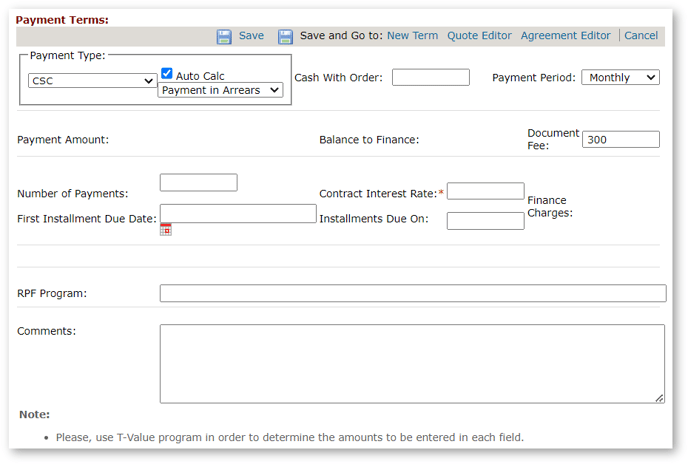Click the Document Fee input field
This screenshot has height=464, width=688.
coord(620,140)
